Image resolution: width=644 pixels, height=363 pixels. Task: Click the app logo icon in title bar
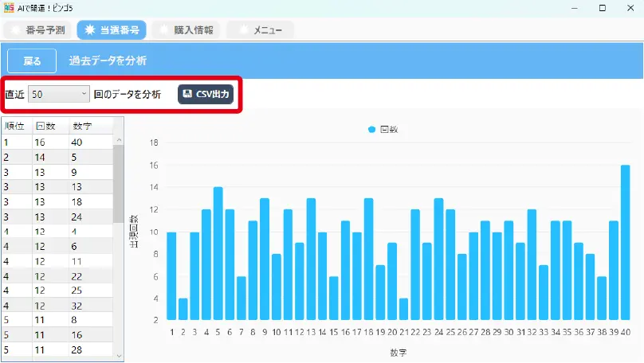pos(9,7)
